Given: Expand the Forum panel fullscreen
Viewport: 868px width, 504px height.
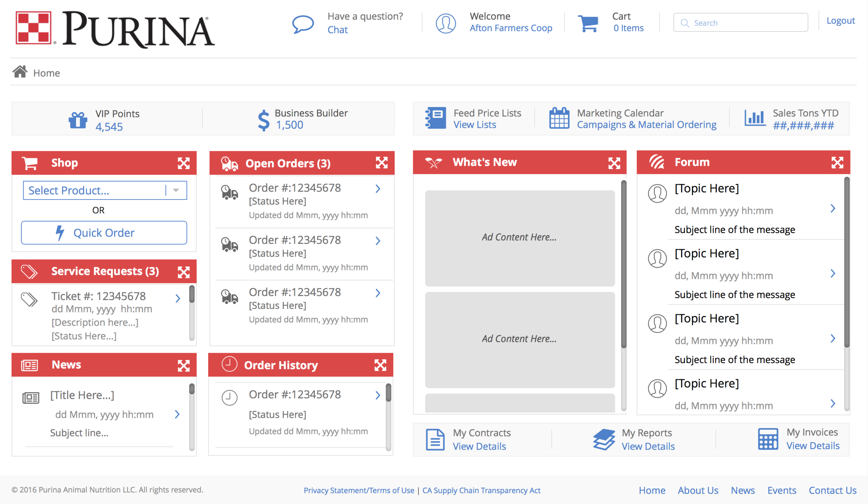Looking at the screenshot, I should pyautogui.click(x=837, y=162).
